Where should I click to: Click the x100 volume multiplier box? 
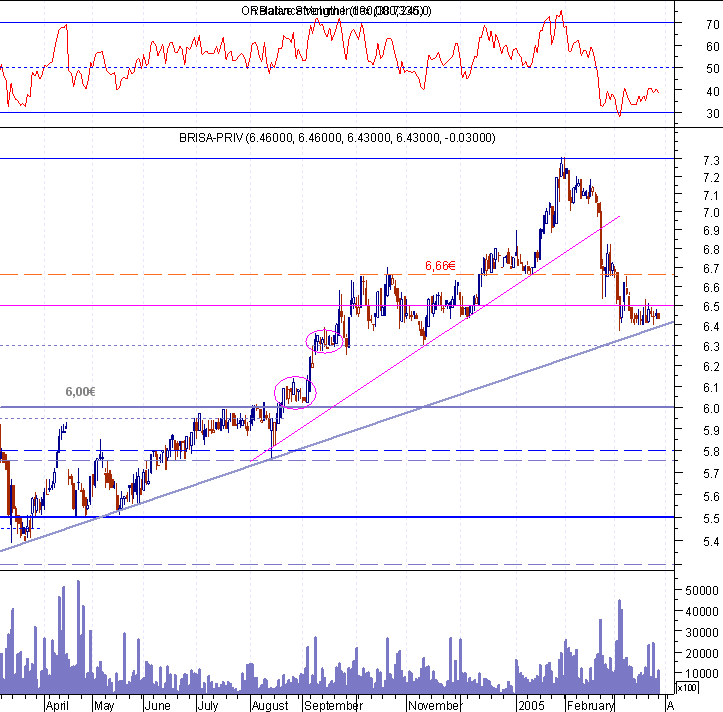687,688
